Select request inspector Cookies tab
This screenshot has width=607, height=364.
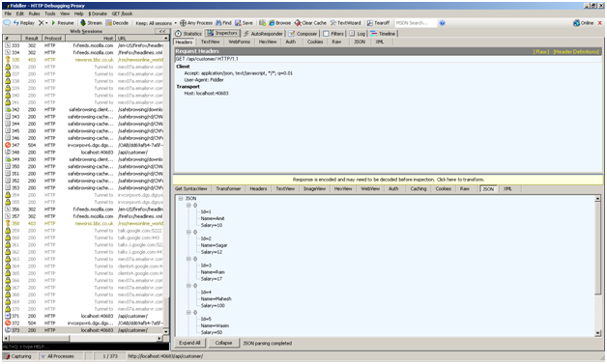(x=315, y=42)
